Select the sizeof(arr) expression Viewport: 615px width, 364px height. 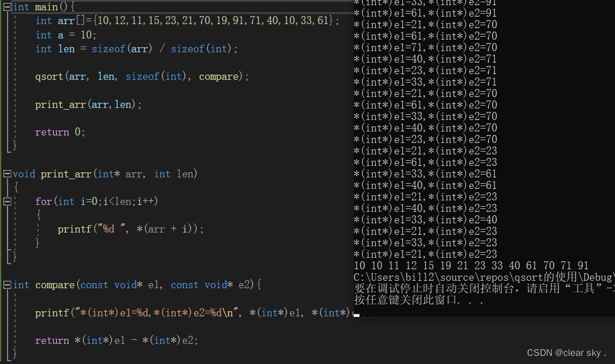pos(121,48)
